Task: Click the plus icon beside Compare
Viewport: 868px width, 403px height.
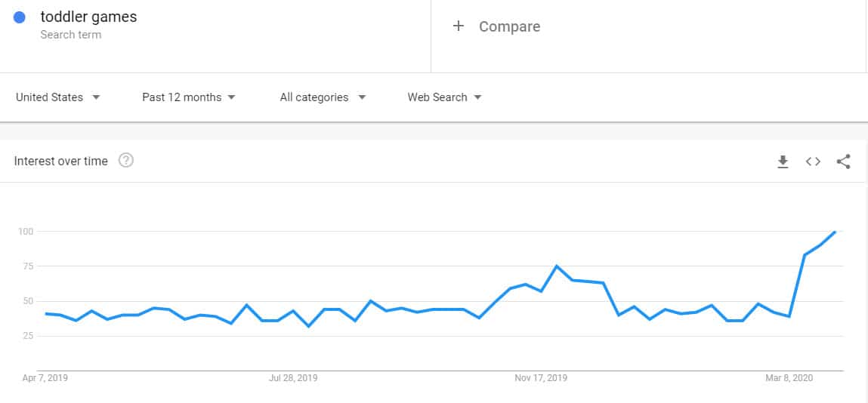Action: pyautogui.click(x=458, y=26)
